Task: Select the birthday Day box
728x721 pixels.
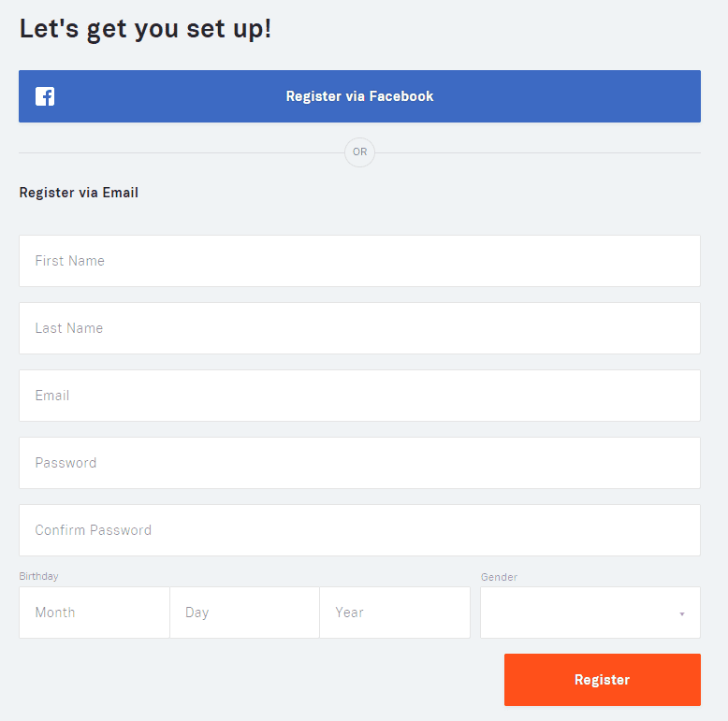Action: [x=244, y=613]
